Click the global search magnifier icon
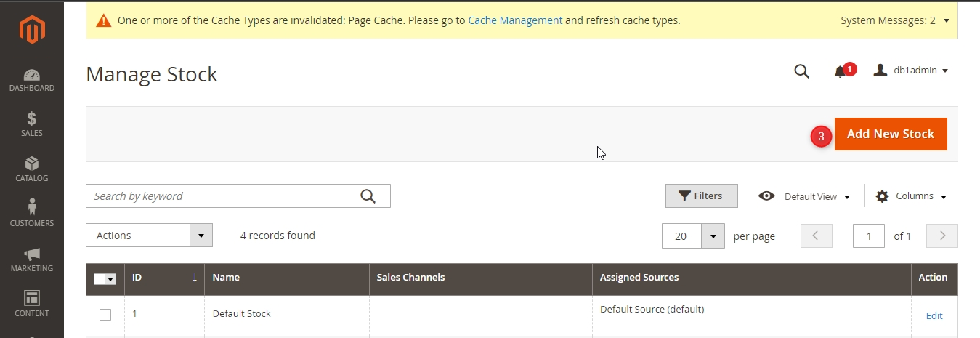This screenshot has width=980, height=338. [802, 71]
